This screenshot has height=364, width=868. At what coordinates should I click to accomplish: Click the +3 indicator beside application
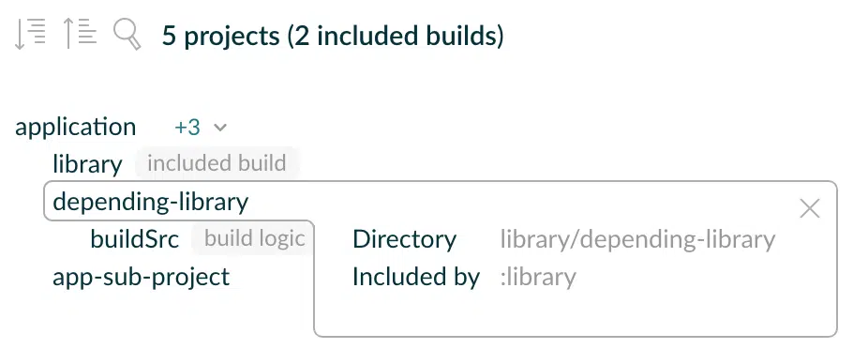187,128
